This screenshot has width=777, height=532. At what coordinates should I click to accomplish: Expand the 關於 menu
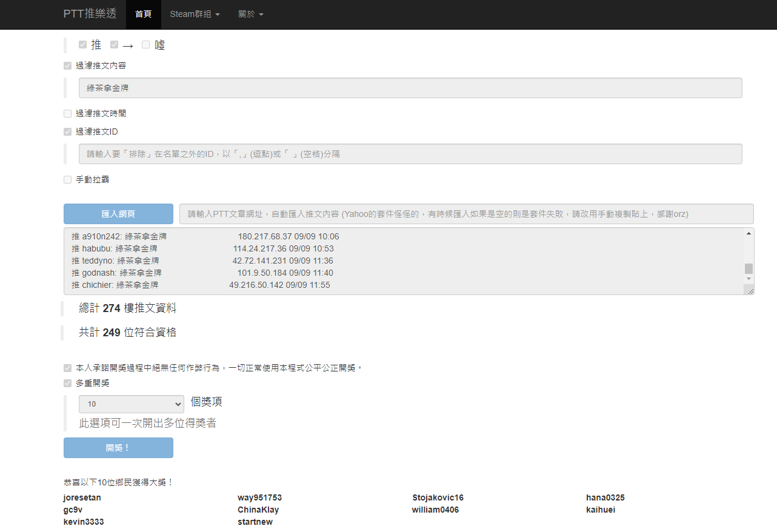(x=250, y=14)
